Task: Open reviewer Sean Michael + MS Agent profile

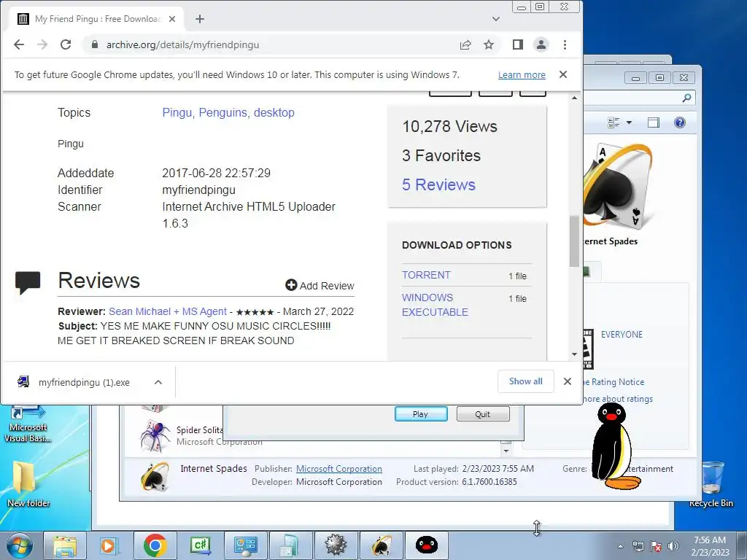Action: (x=168, y=311)
